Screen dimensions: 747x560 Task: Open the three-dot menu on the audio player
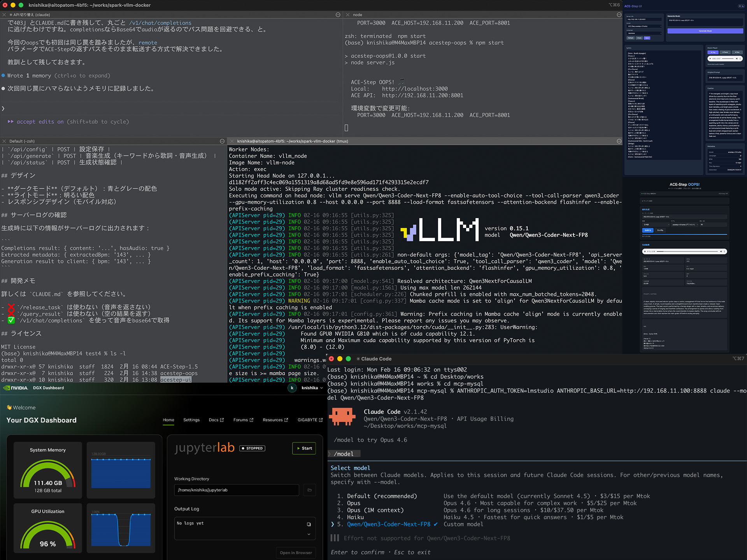click(740, 58)
